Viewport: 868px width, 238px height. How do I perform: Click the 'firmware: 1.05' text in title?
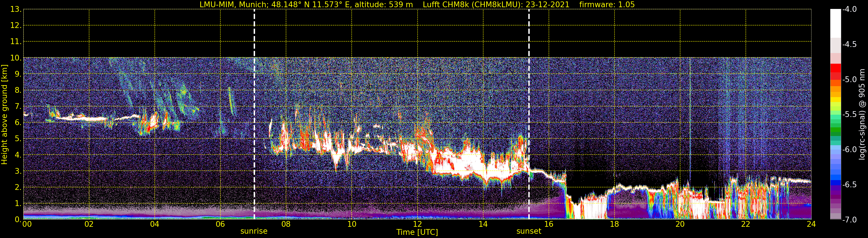pyautogui.click(x=607, y=5)
